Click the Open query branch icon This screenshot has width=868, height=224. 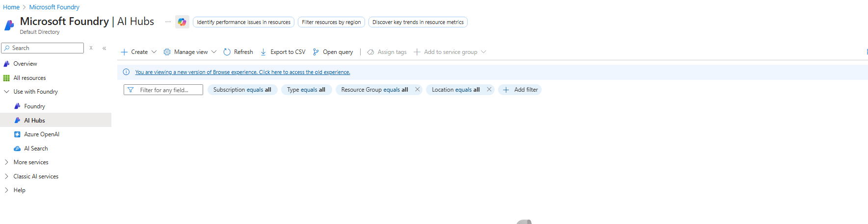click(316, 52)
